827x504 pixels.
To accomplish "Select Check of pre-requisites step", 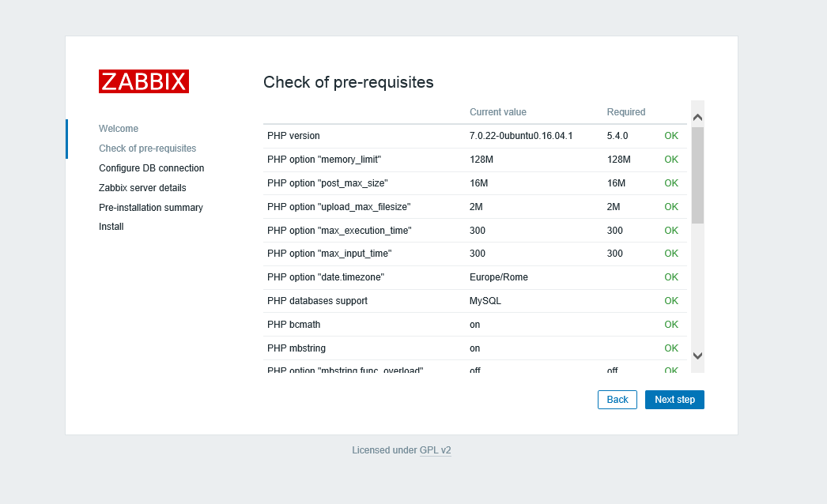I will click(x=148, y=149).
